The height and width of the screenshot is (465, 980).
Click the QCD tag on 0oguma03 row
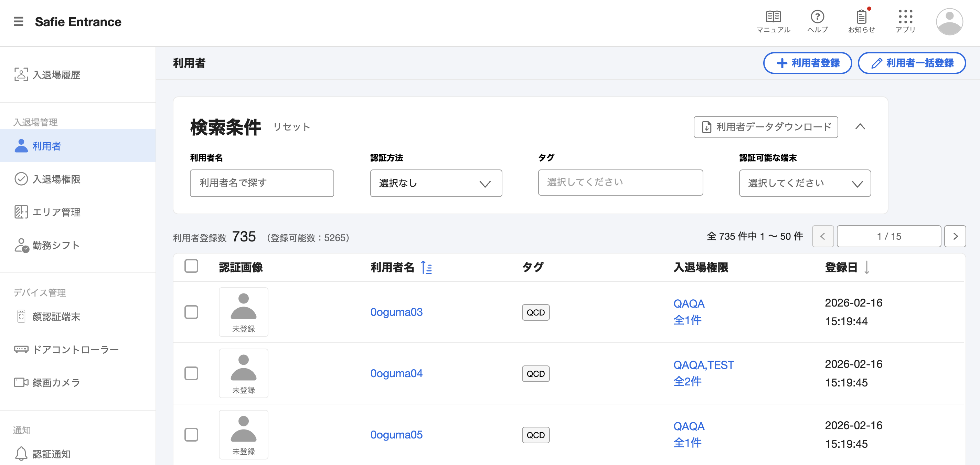point(536,312)
